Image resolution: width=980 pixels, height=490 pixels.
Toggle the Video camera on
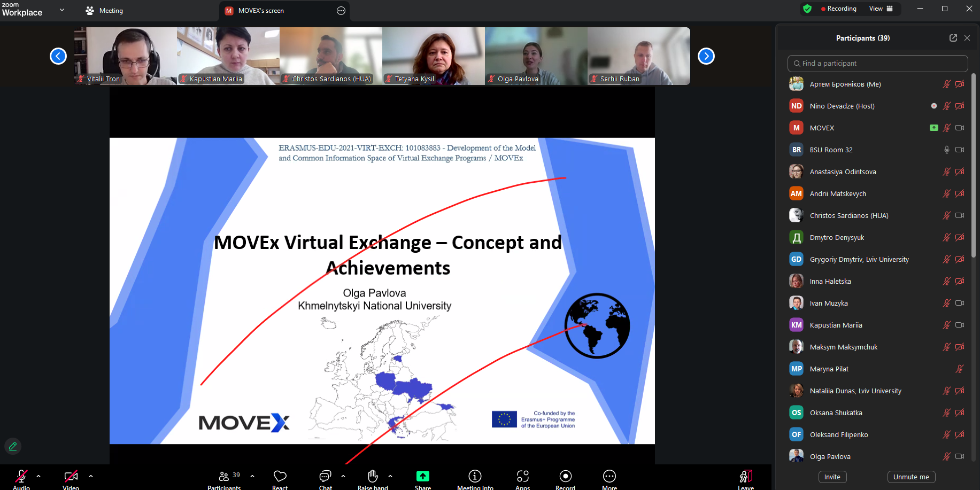(x=71, y=476)
